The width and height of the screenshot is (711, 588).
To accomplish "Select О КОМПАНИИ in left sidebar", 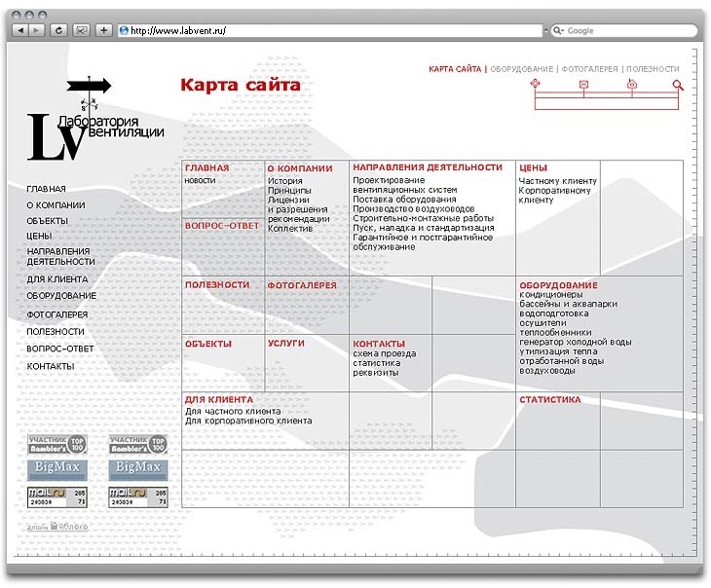I will pyautogui.click(x=56, y=204).
